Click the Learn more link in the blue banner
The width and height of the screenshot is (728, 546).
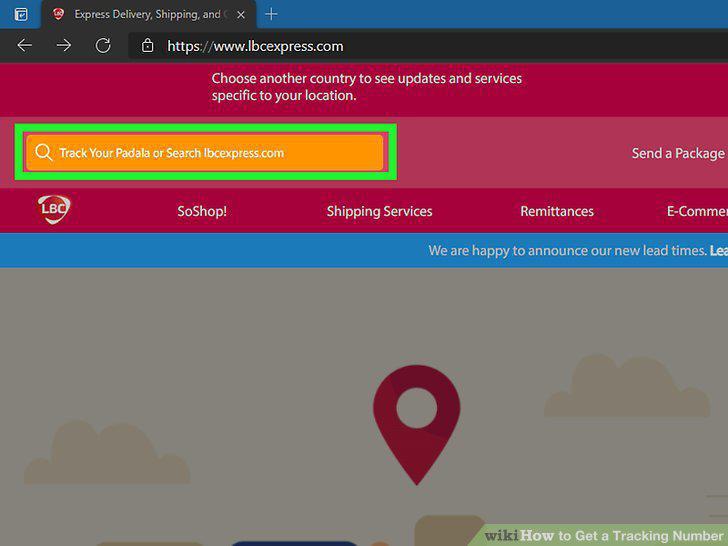(719, 251)
